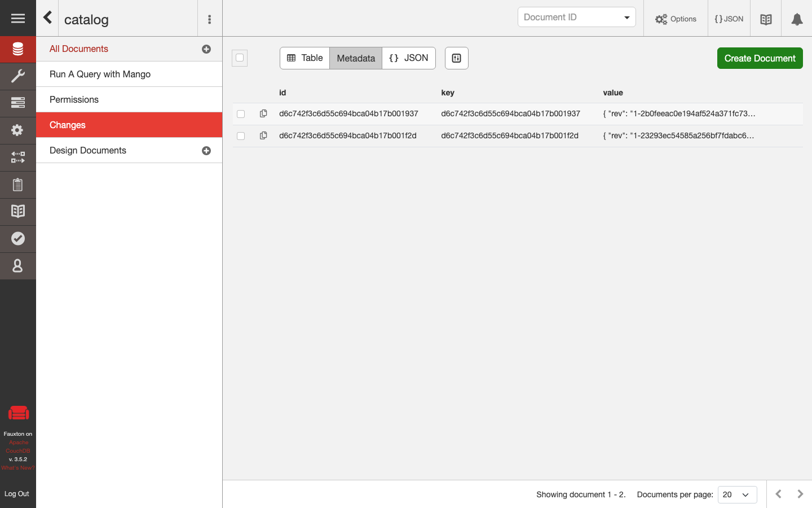Click the id column header
This screenshot has height=508, width=812.
283,93
